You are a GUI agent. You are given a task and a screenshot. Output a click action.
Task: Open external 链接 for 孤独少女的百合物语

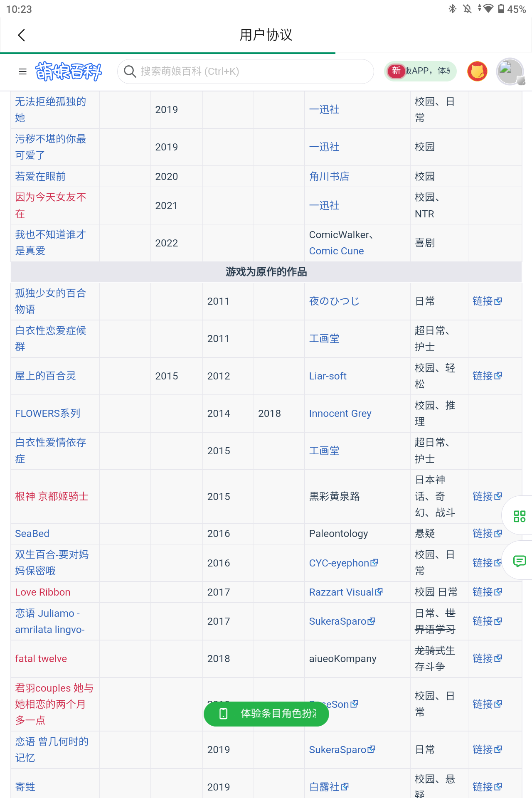pyautogui.click(x=487, y=301)
